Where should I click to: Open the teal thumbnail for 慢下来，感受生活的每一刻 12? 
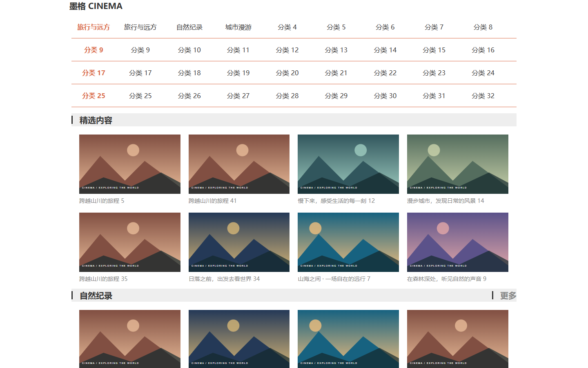(x=348, y=164)
